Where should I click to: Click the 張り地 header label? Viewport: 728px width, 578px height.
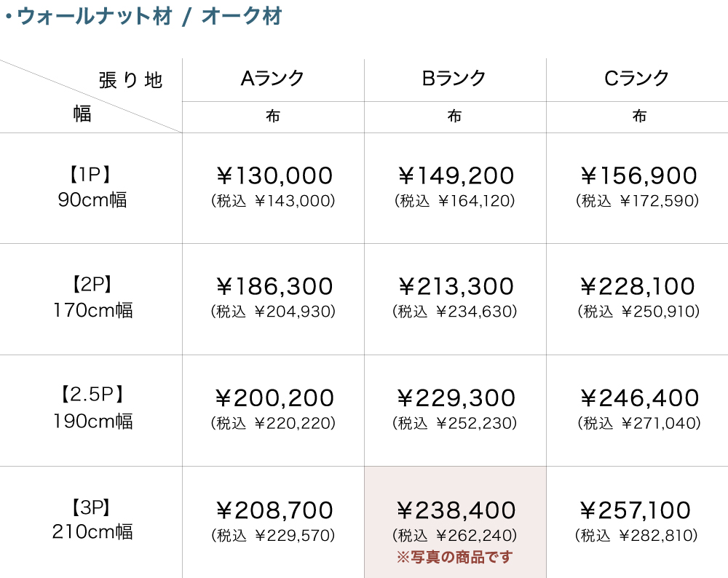[131, 80]
